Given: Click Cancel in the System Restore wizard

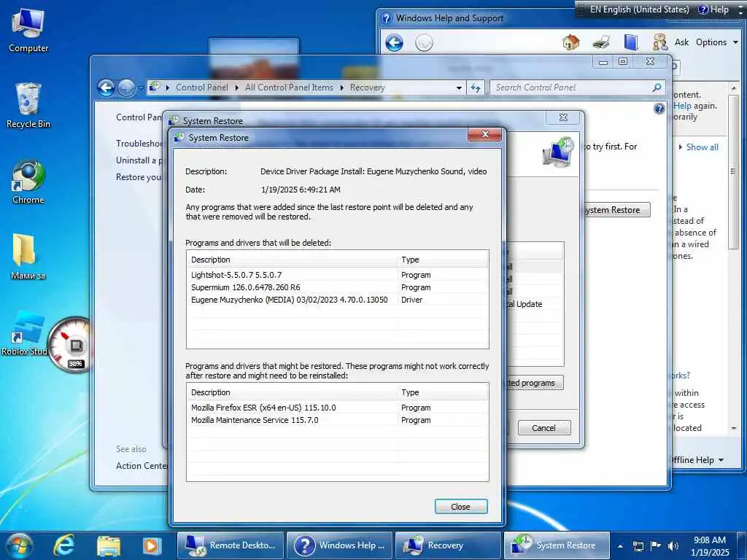Looking at the screenshot, I should [x=543, y=427].
